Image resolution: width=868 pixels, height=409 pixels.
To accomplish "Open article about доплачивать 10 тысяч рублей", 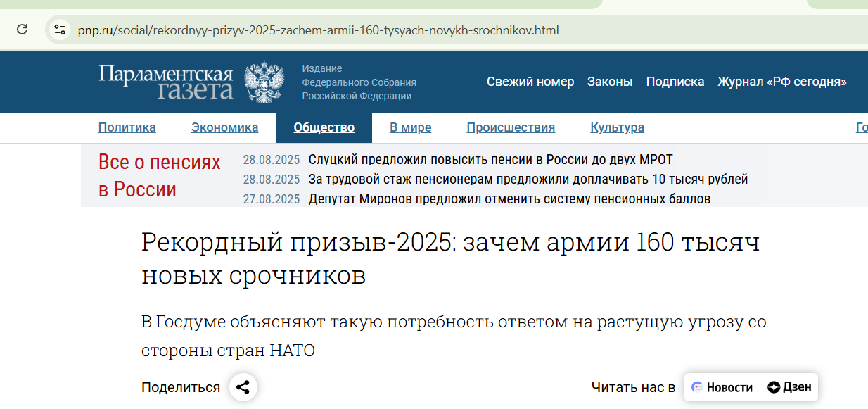I will (x=528, y=179).
